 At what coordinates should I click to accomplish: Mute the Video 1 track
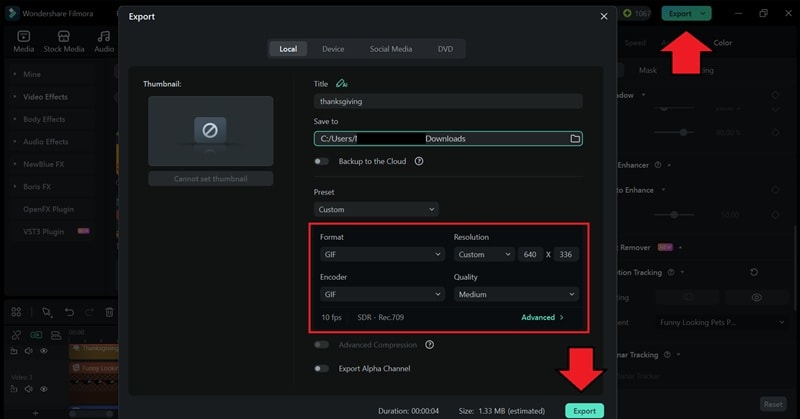click(29, 389)
